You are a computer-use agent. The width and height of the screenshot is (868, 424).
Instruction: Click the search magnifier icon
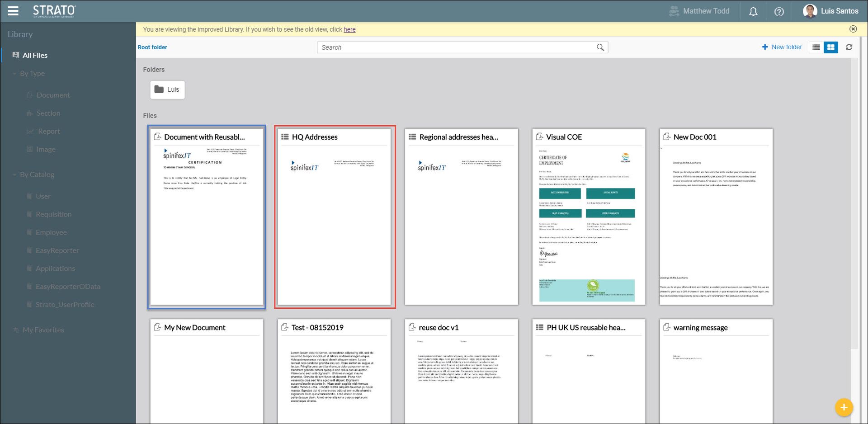[600, 47]
